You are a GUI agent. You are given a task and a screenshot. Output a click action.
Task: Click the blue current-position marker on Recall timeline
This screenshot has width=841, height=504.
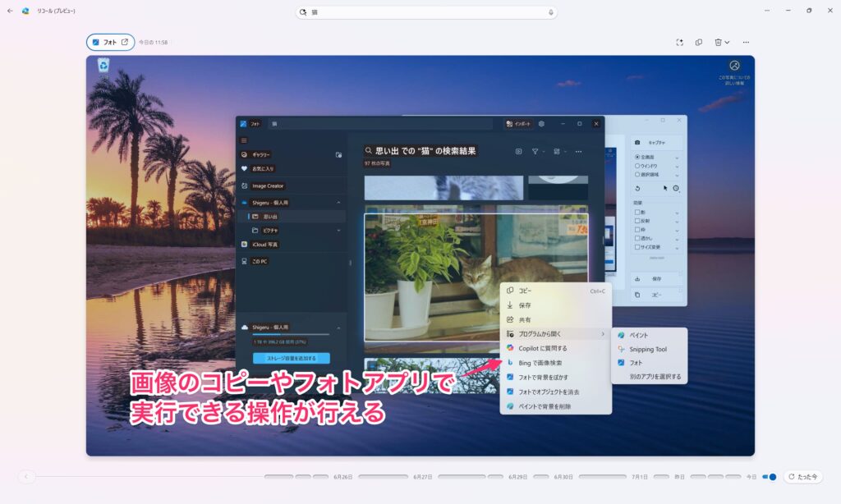click(x=772, y=477)
